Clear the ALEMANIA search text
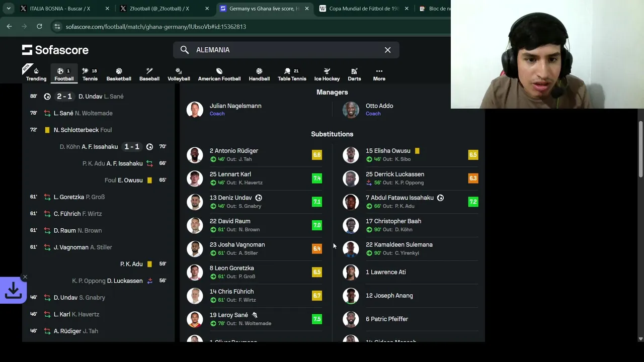The width and height of the screenshot is (644, 362). 387,50
